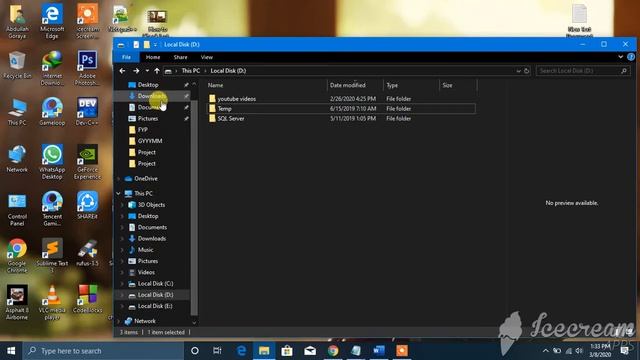Open the Gameloop desktop shortcut
This screenshot has height=360, width=640.
(52, 111)
